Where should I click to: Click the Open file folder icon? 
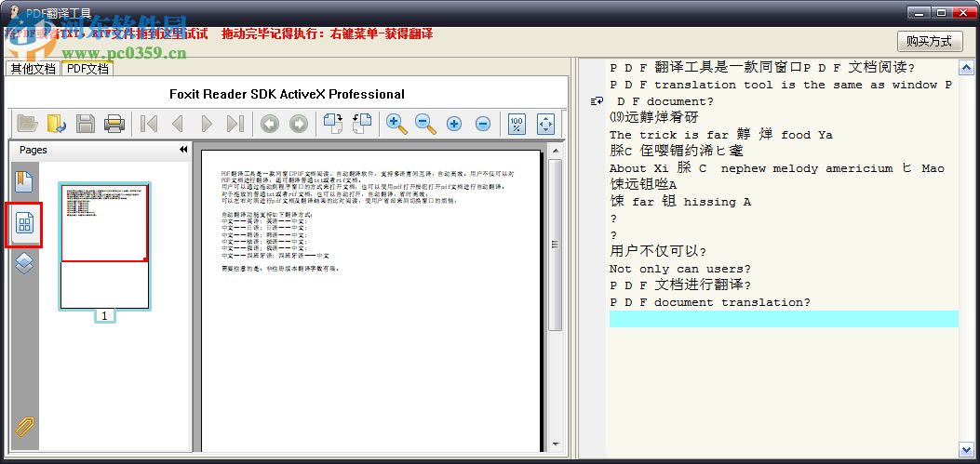coord(28,124)
